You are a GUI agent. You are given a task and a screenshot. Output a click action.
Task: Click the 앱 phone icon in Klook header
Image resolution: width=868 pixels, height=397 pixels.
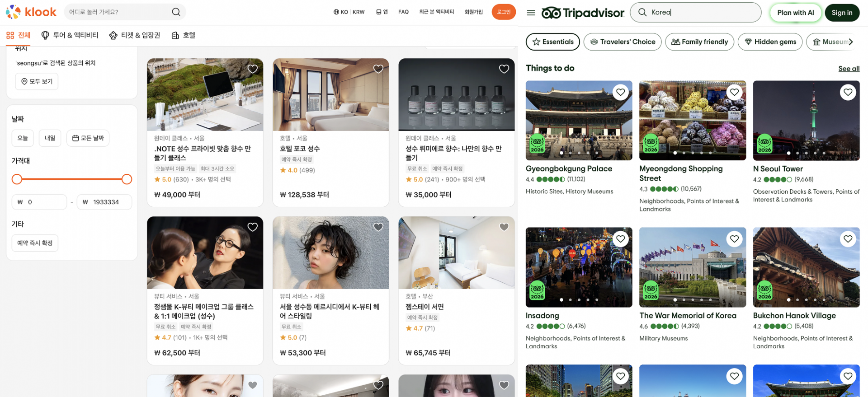(x=378, y=12)
